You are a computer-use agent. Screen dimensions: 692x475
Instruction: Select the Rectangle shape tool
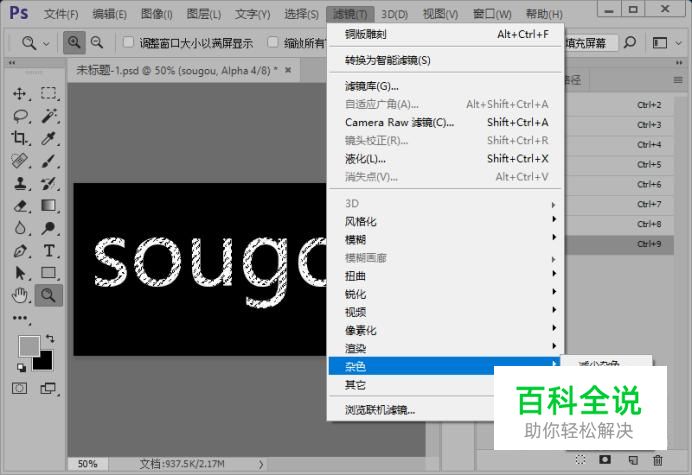coord(49,273)
